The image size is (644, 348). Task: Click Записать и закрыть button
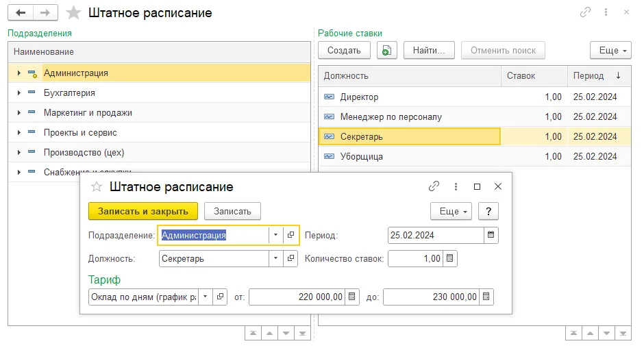(x=143, y=211)
